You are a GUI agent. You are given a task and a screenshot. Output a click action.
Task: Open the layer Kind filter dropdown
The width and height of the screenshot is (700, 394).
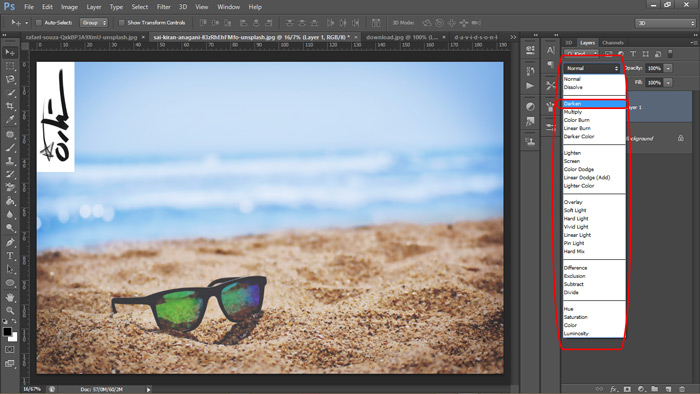click(x=581, y=54)
